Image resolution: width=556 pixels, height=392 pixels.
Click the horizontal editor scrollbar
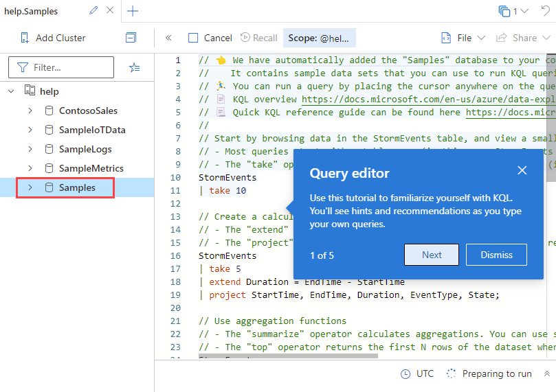click(x=288, y=356)
